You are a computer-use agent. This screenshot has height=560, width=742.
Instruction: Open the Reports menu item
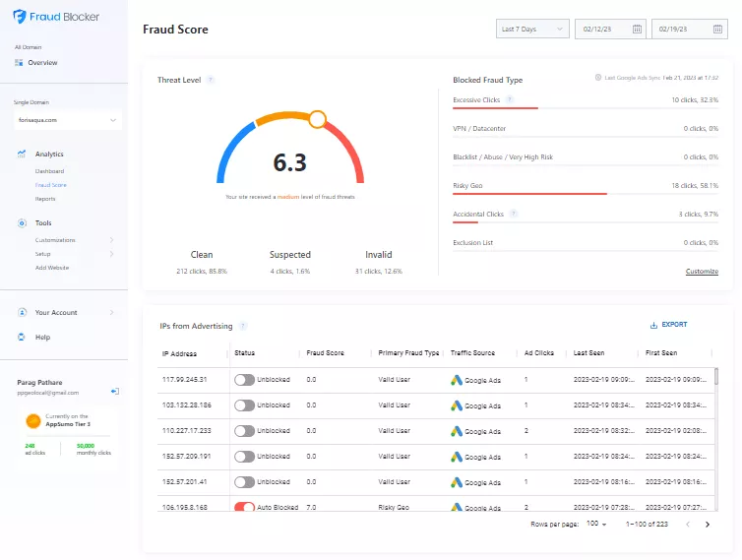coord(45,199)
